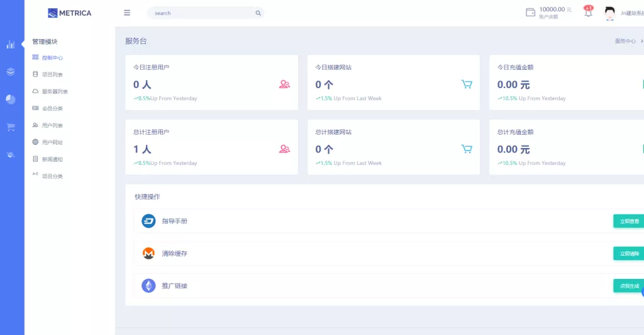Open 服务器列表 menu item

click(54, 92)
